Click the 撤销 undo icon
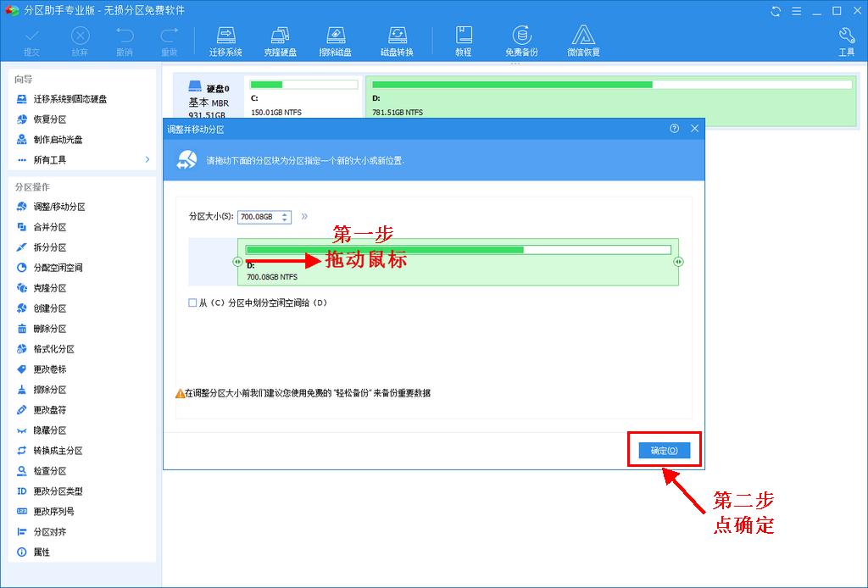 125,40
